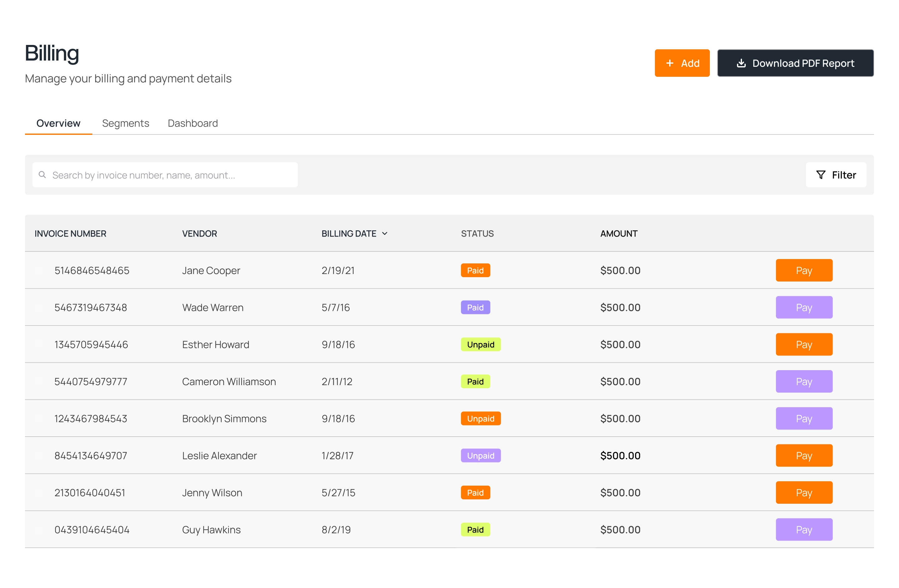899x588 pixels.
Task: Click the Invoice Number column header
Action: click(70, 233)
